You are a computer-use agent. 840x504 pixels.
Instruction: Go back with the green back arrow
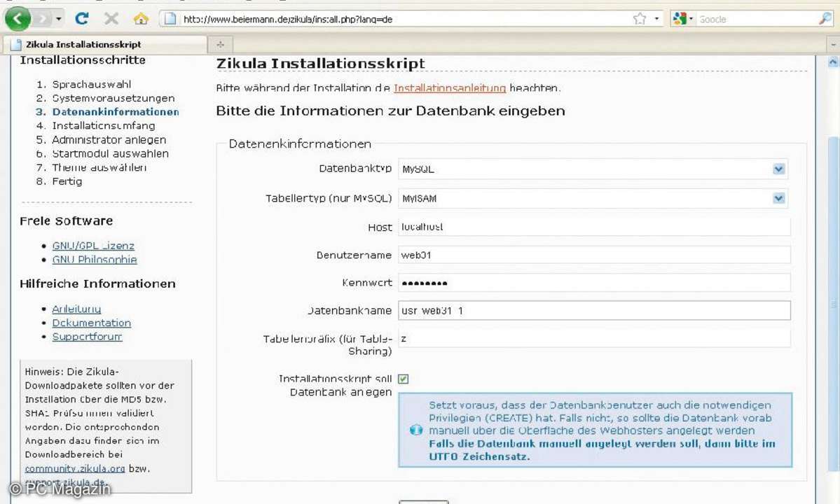18,19
